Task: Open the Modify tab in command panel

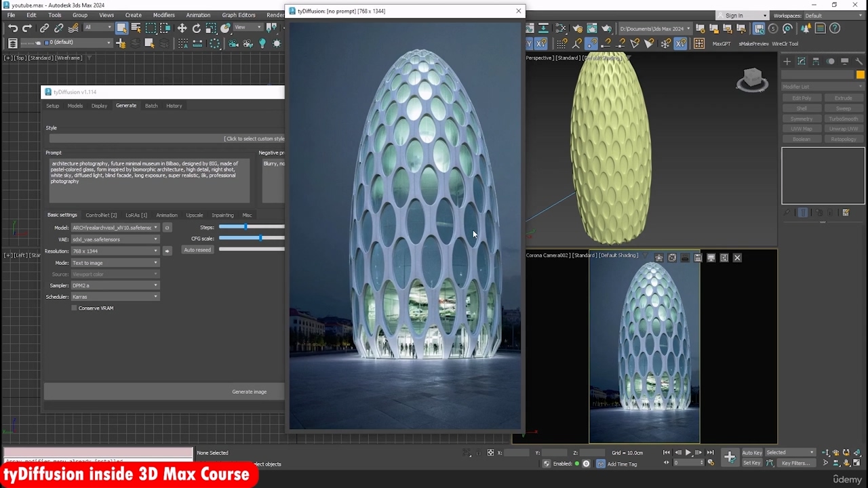Action: coord(802,62)
